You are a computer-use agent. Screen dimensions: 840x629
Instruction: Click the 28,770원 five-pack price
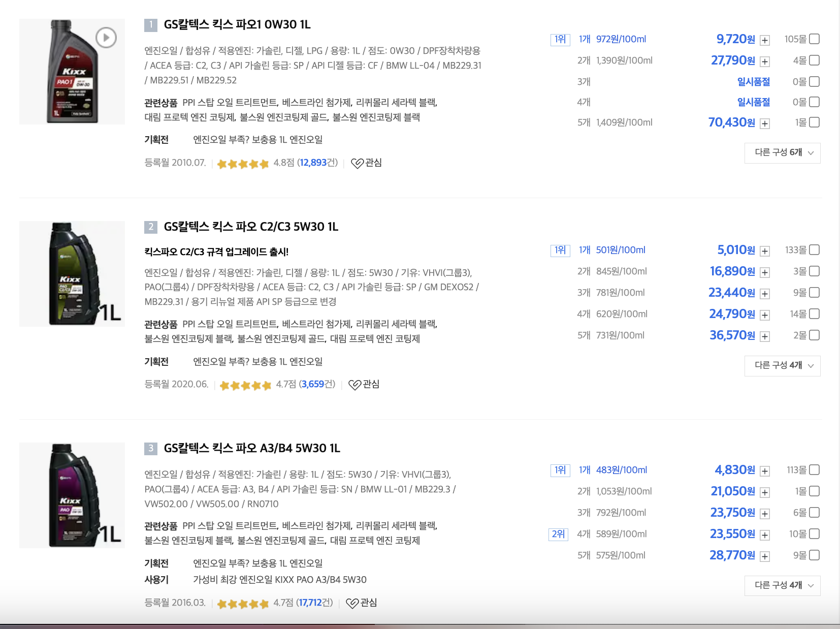732,555
